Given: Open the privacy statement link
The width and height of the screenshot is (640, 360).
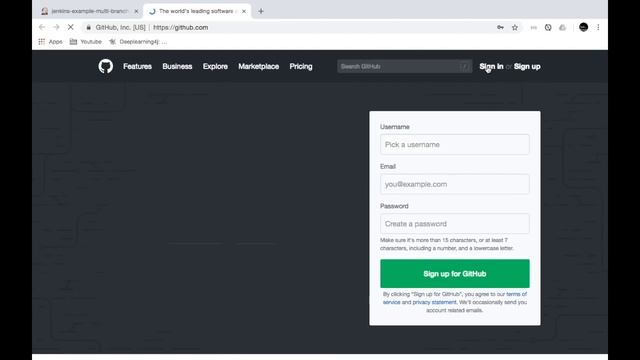Looking at the screenshot, I should pos(434,302).
